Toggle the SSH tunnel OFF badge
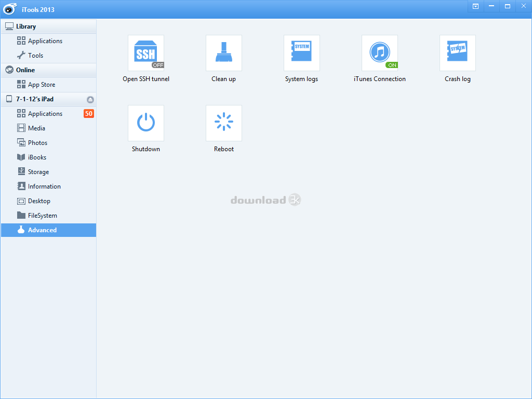The image size is (532, 399). click(158, 65)
